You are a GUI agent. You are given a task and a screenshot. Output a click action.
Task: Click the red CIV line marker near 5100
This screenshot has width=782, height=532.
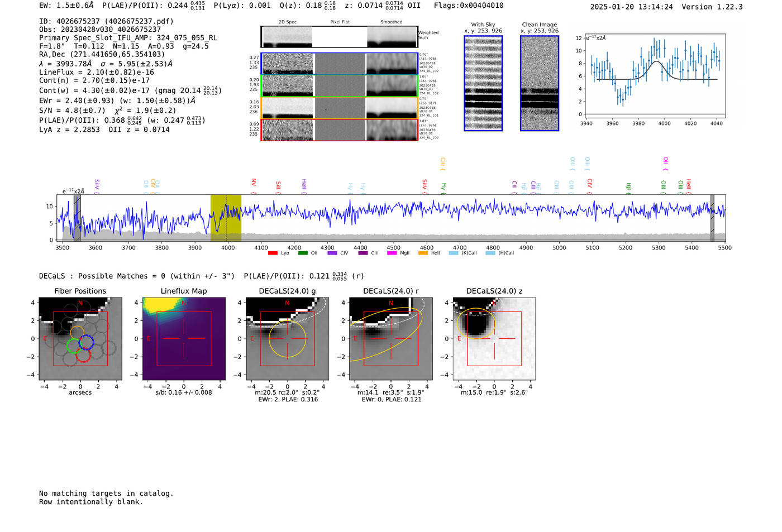tap(590, 186)
